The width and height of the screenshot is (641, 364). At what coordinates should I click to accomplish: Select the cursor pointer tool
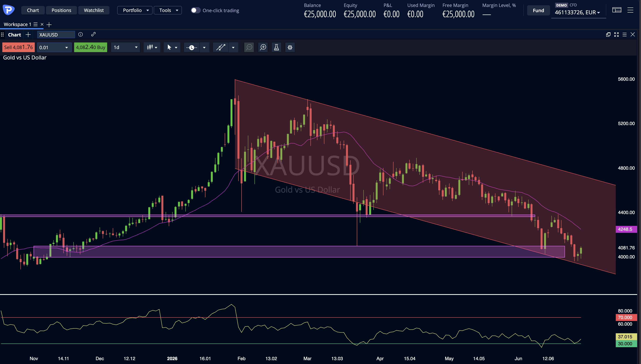169,47
